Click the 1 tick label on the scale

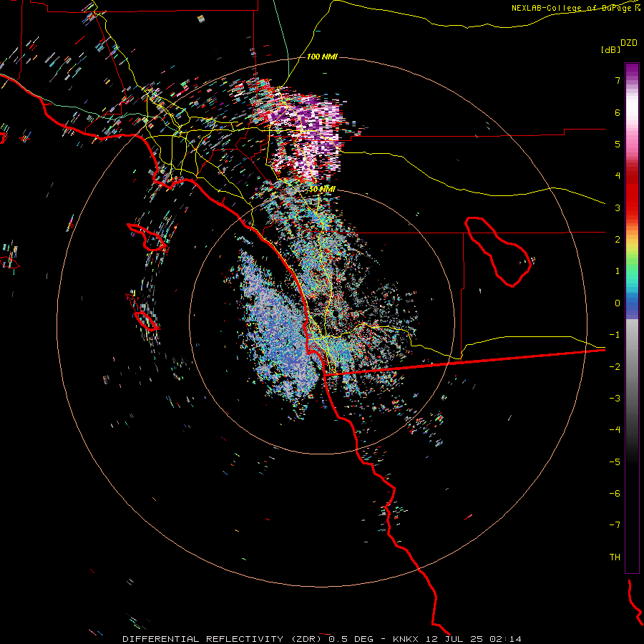(618, 271)
